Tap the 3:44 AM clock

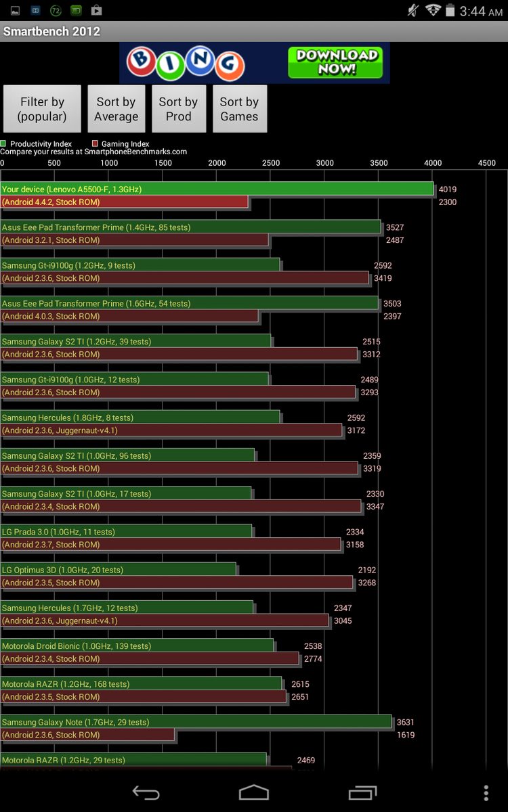click(482, 11)
